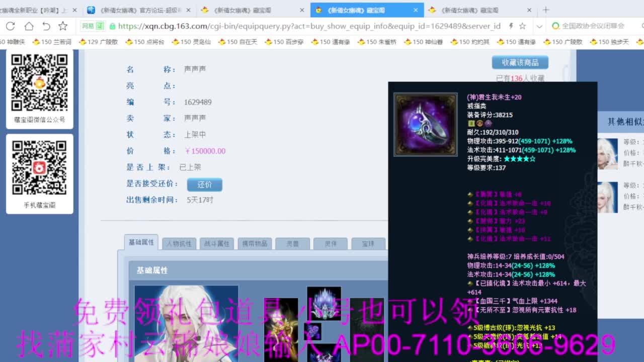Image resolution: width=644 pixels, height=362 pixels.
Task: Click the 还价 bargain button
Action: pyautogui.click(x=205, y=185)
